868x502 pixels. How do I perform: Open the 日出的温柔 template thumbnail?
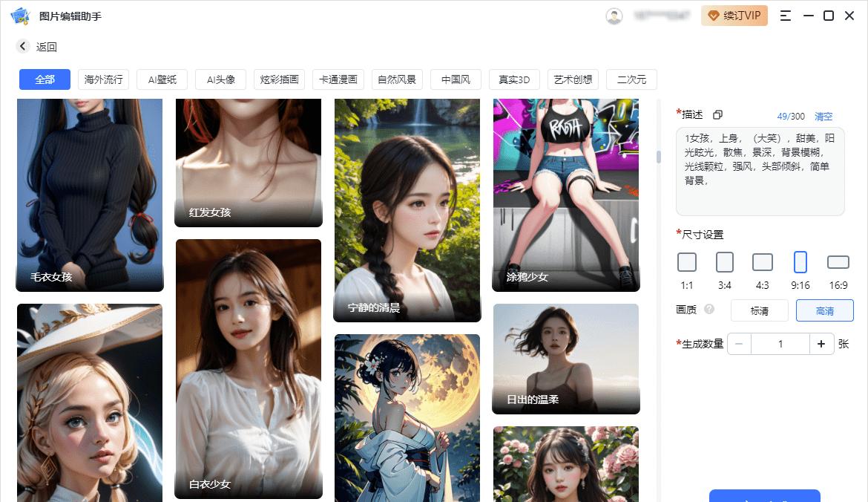566,359
